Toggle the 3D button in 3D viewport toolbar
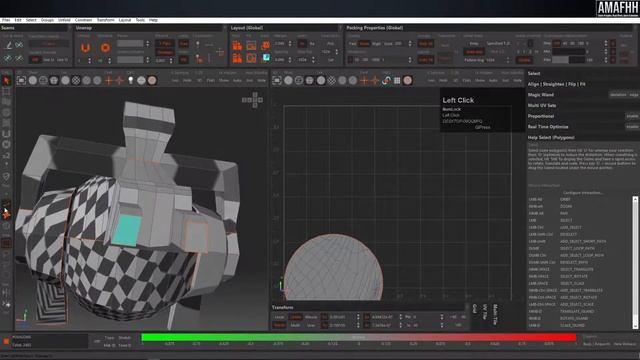Screen dimensions: 640x360 [199, 80]
